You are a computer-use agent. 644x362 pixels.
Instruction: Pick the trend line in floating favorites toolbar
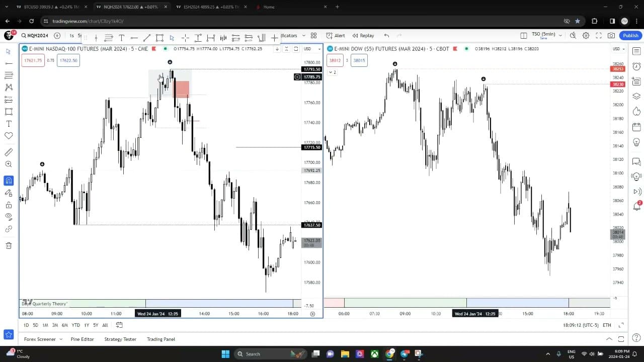(146, 38)
